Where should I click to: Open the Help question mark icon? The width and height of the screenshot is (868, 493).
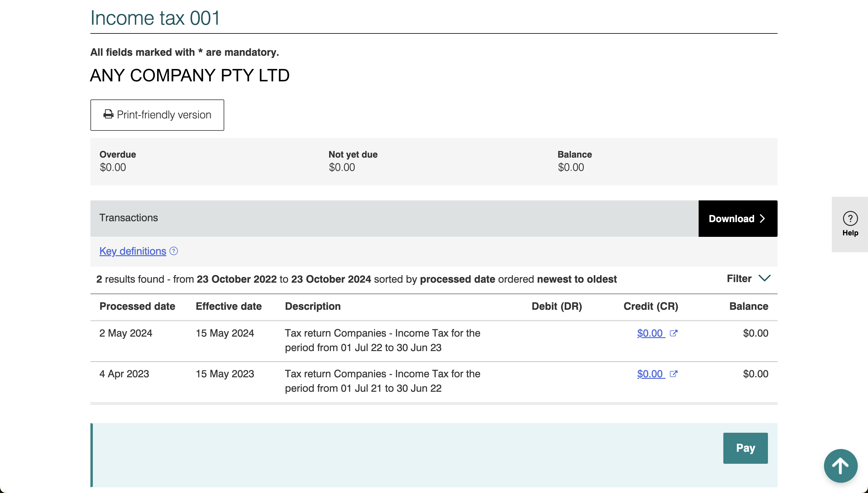[x=850, y=218]
